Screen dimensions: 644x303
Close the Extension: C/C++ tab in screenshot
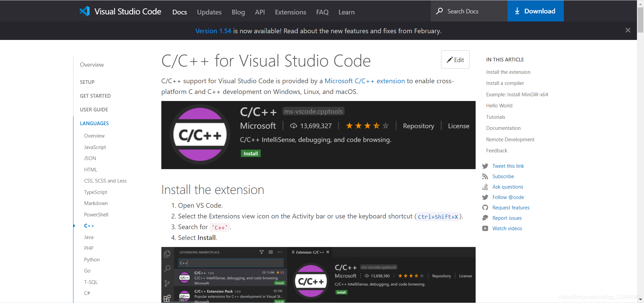tap(328, 252)
